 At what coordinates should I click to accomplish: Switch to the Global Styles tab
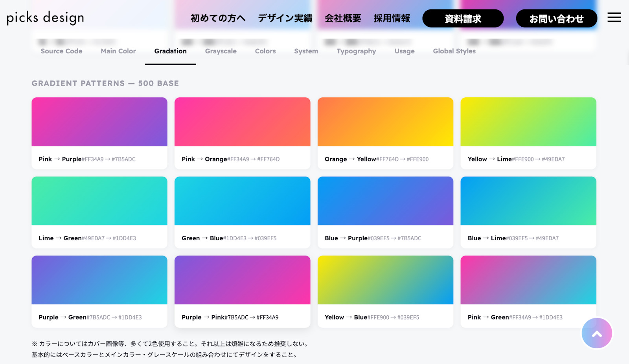(x=454, y=51)
